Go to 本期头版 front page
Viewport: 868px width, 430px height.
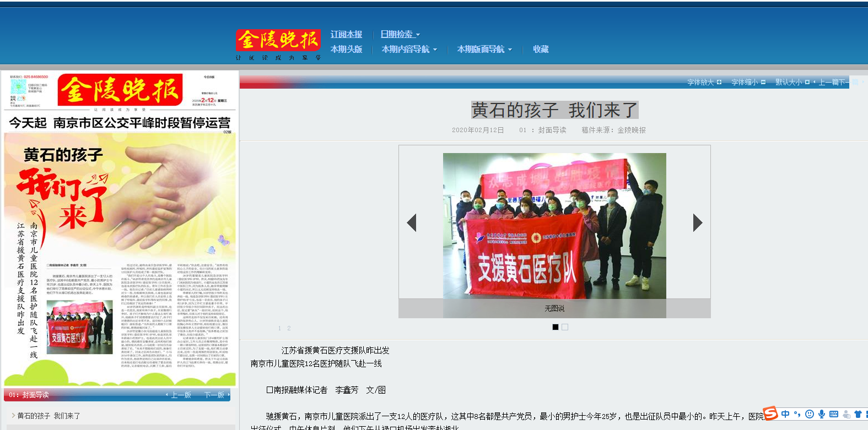(346, 49)
